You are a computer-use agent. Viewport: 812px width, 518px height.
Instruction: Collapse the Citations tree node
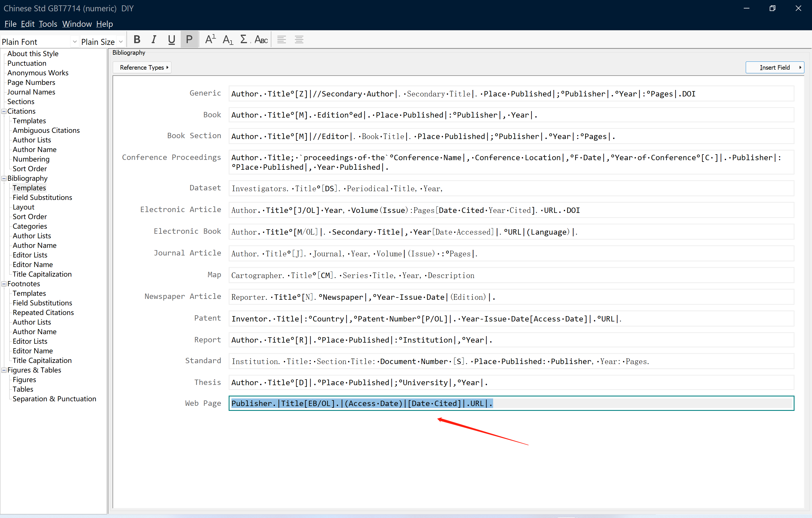point(4,111)
